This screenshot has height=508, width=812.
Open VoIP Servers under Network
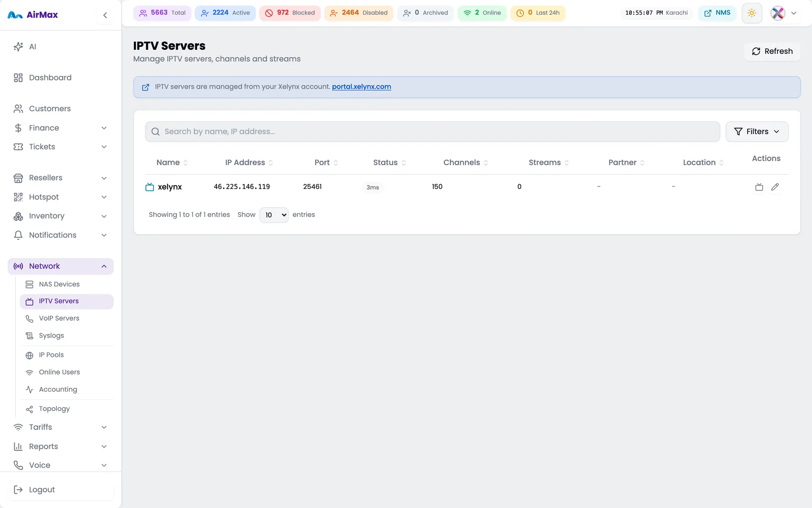[66, 319]
